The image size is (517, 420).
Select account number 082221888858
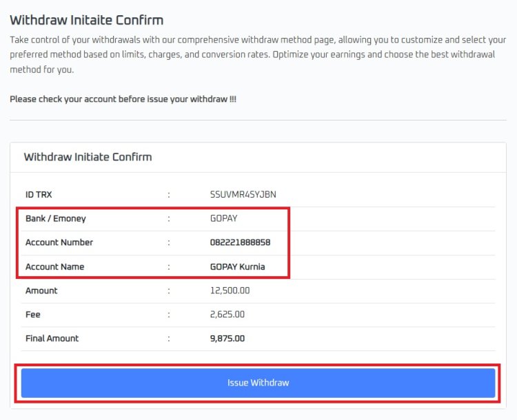(240, 242)
